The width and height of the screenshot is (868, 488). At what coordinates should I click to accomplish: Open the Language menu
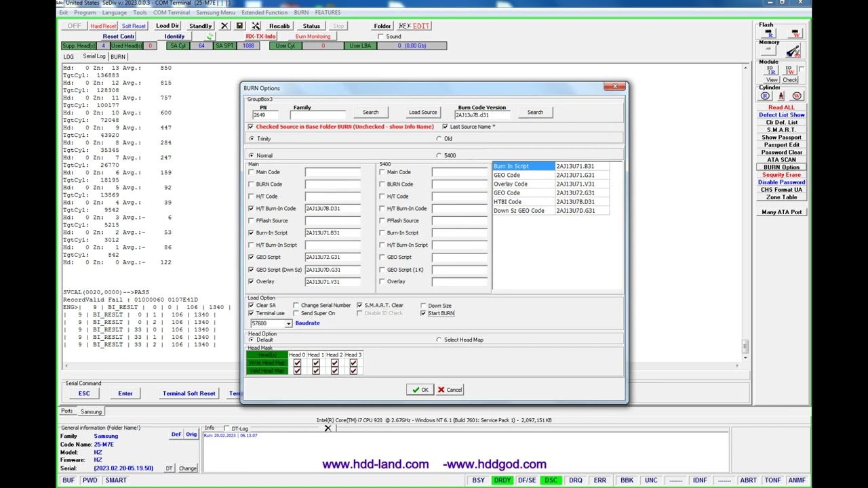pyautogui.click(x=114, y=12)
